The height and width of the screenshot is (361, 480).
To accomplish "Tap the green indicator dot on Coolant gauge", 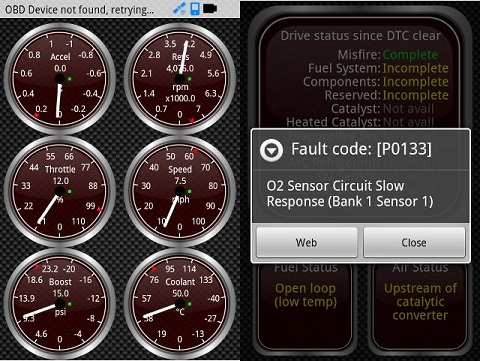I will pyautogui.click(x=189, y=304).
